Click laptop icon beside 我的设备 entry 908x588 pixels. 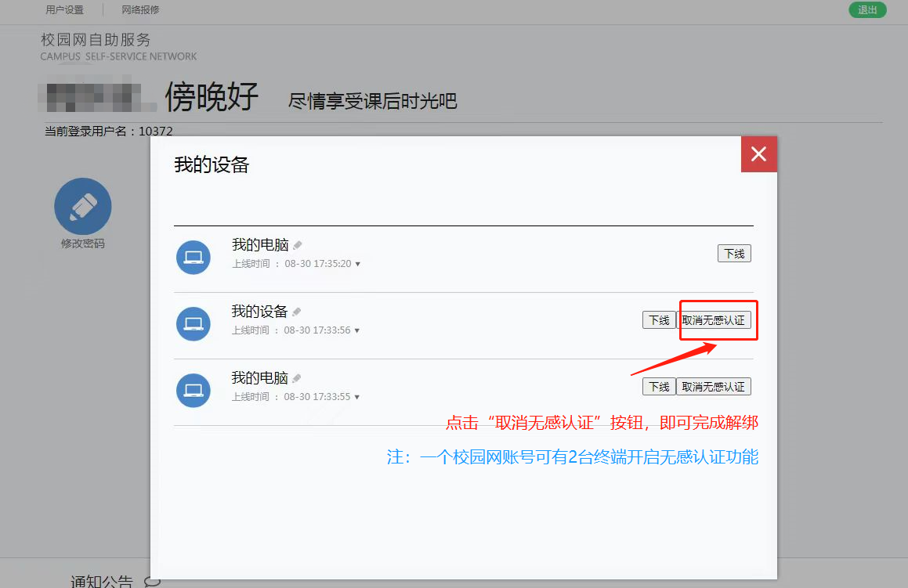(194, 324)
